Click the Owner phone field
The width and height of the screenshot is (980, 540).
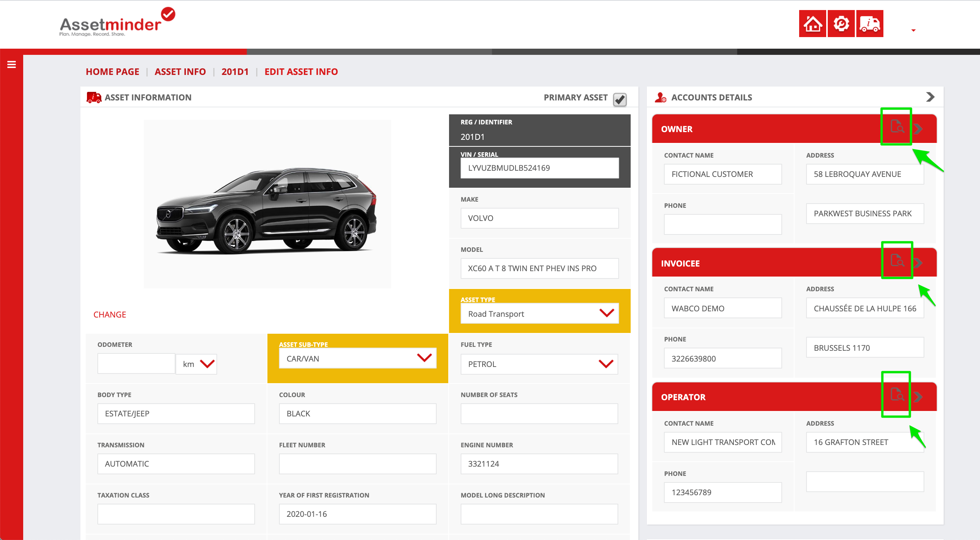coord(723,224)
